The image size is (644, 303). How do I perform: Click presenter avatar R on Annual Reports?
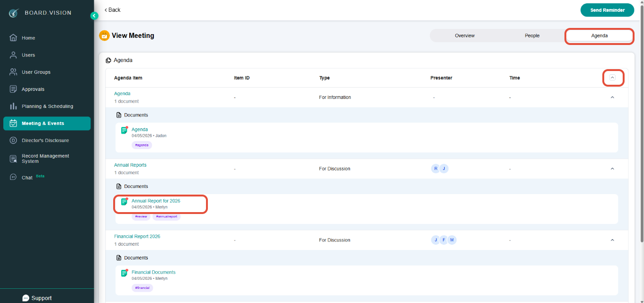pyautogui.click(x=436, y=169)
